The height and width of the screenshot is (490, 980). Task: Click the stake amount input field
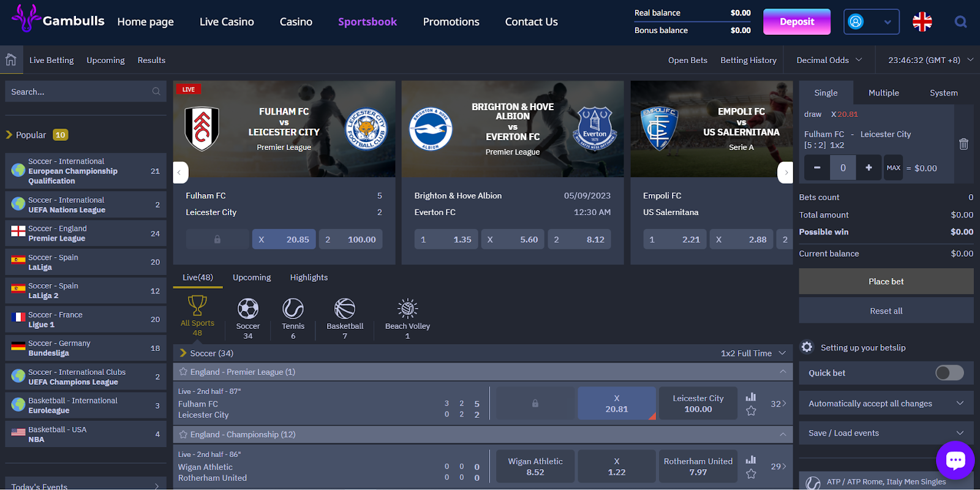pyautogui.click(x=843, y=167)
